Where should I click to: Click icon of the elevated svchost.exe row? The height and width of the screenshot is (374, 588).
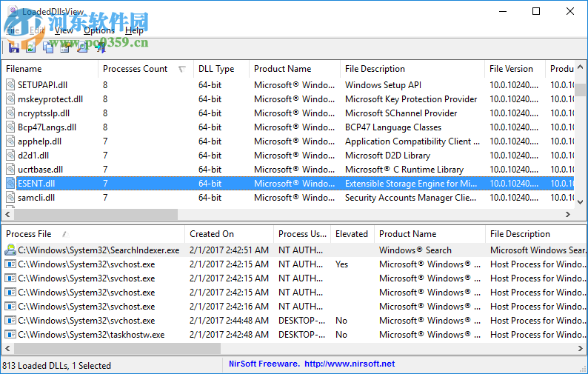(10, 264)
